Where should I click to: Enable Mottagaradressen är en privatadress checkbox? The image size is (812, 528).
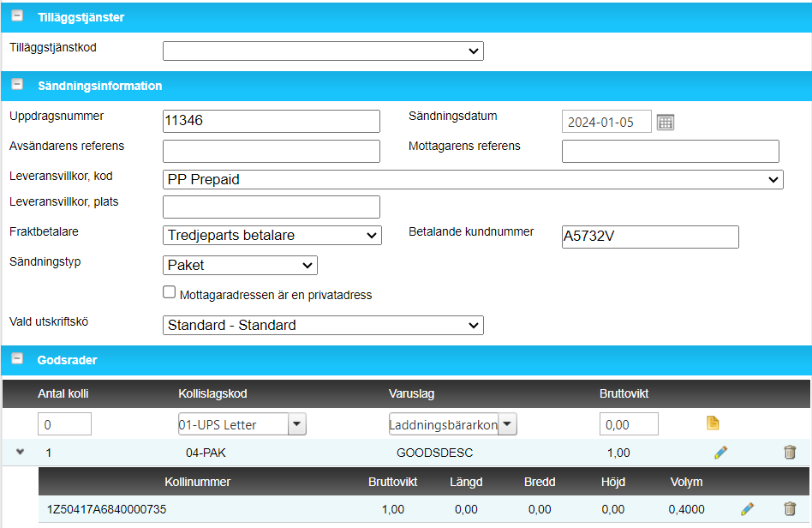tap(169, 292)
